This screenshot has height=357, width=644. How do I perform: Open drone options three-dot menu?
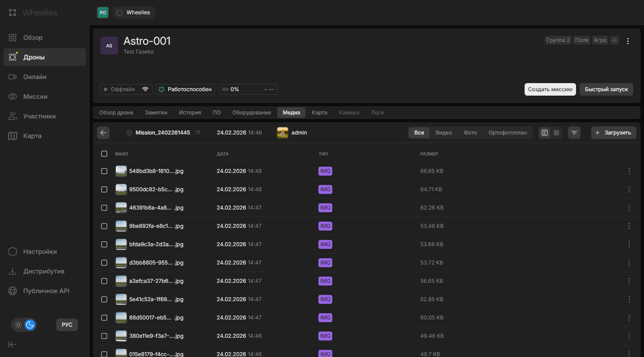pyautogui.click(x=628, y=41)
